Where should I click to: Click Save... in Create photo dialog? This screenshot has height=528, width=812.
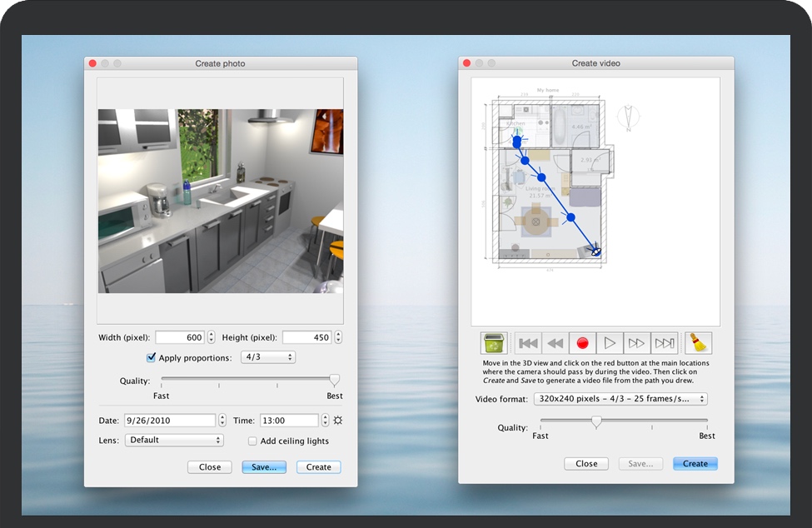pyautogui.click(x=264, y=467)
